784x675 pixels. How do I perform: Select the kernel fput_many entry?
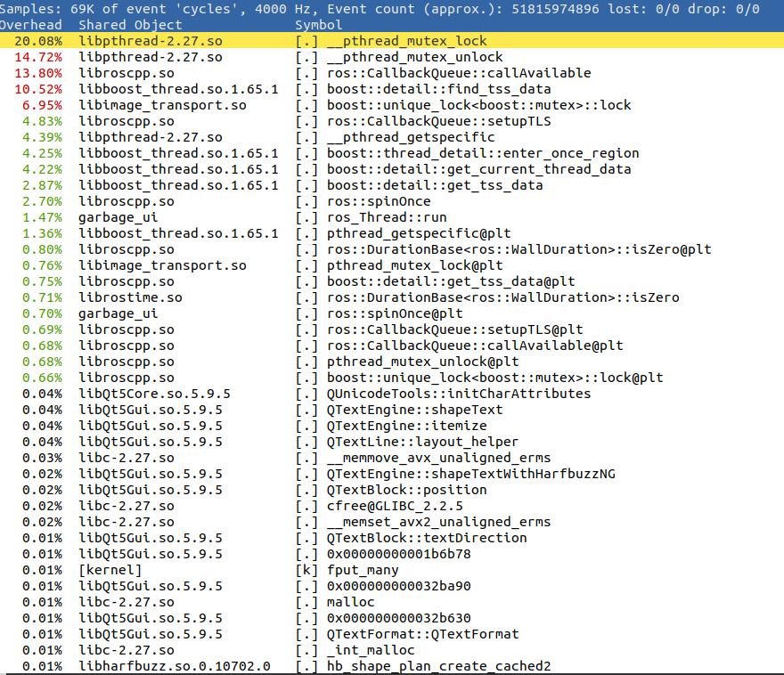392,570
